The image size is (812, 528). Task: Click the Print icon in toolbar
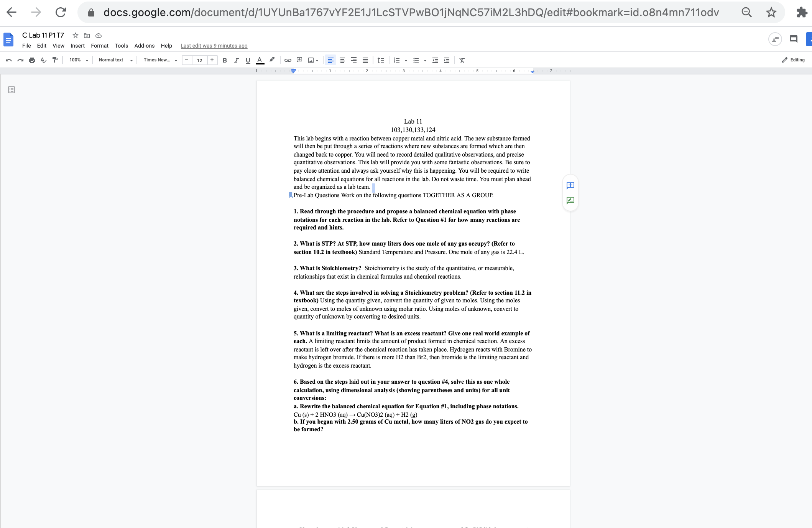[x=32, y=60]
